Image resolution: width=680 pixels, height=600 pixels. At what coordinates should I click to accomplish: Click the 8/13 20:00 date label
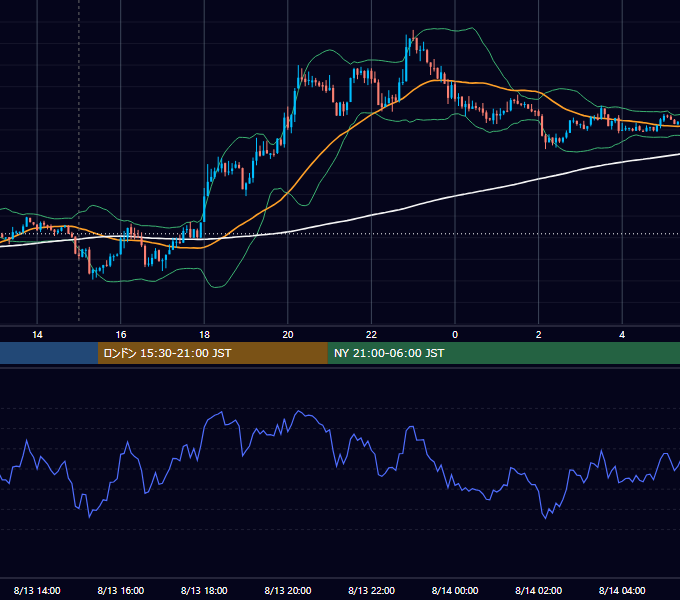pyautogui.click(x=288, y=590)
